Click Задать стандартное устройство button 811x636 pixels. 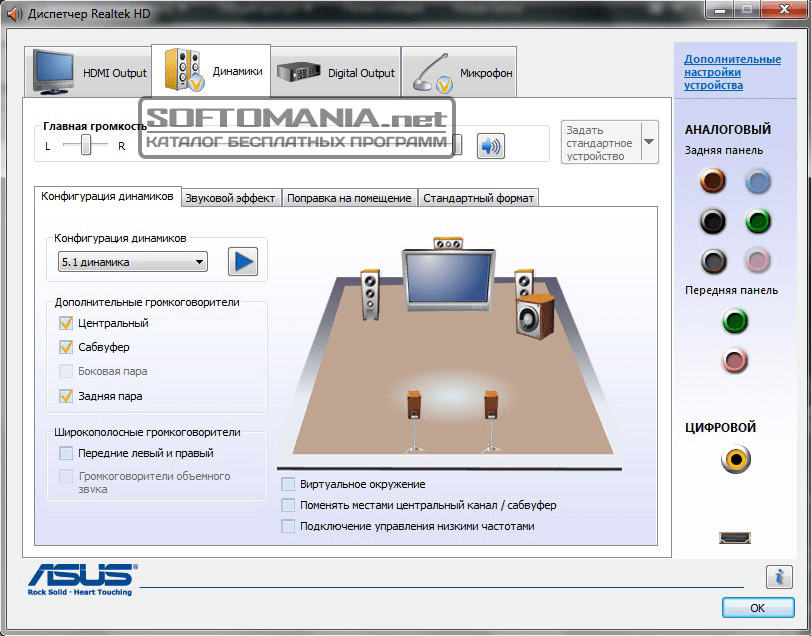pyautogui.click(x=601, y=142)
